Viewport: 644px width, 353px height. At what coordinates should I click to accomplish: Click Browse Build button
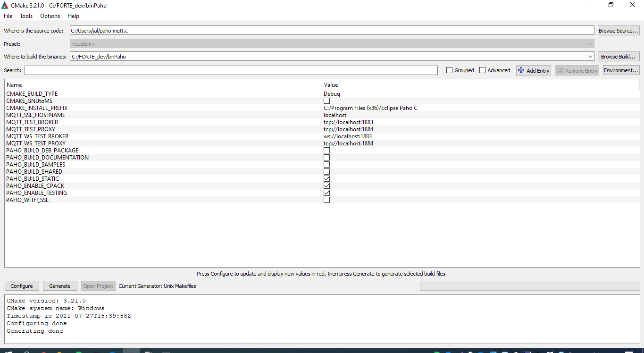(x=619, y=57)
